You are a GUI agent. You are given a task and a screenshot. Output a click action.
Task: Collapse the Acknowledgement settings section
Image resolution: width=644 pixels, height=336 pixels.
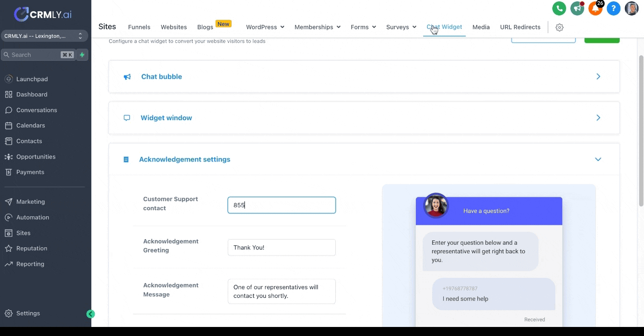click(598, 159)
